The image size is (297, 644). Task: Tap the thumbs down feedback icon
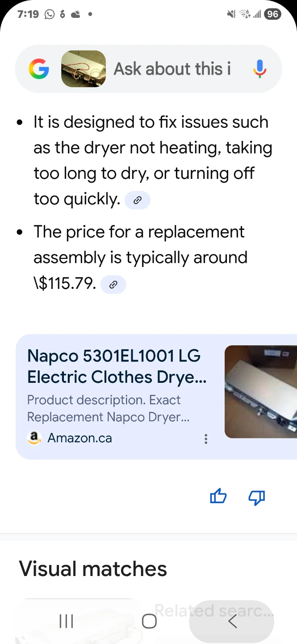point(257,496)
